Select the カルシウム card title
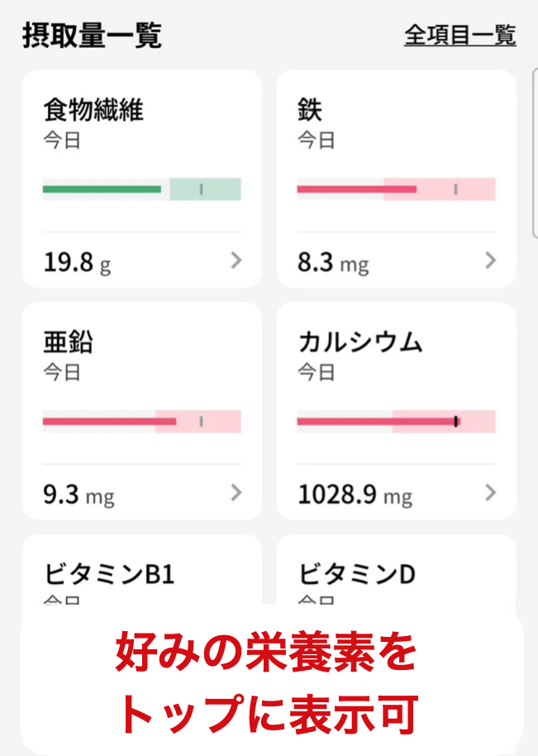 [x=359, y=342]
